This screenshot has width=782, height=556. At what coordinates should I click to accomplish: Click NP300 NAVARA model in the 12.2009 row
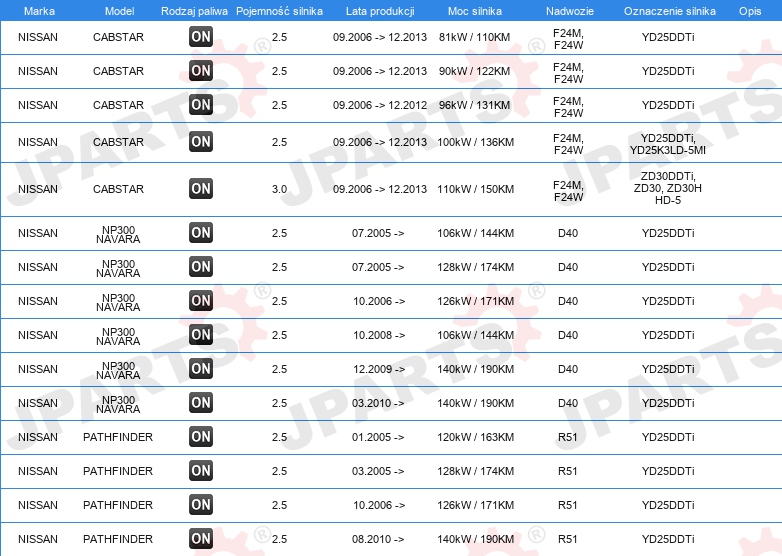118,370
